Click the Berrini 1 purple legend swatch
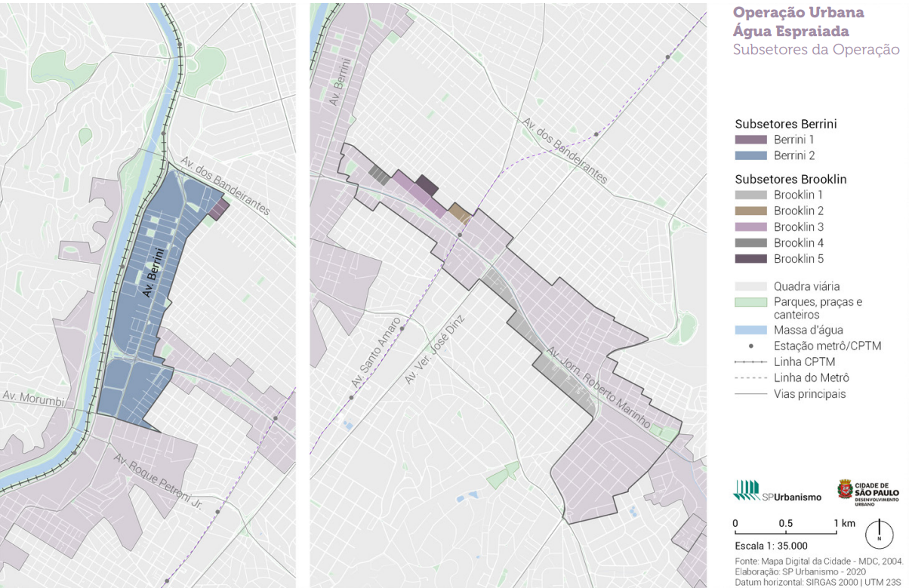Screen dimensions: 912x588 click(750, 140)
